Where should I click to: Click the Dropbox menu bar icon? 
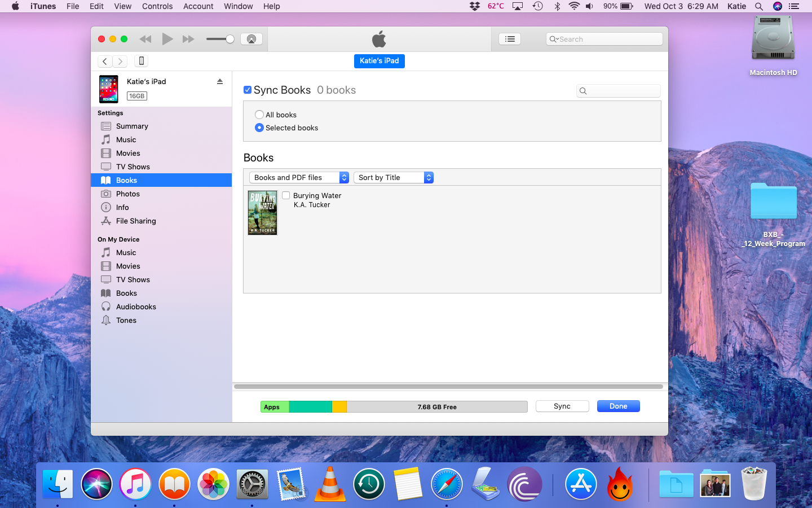click(x=475, y=6)
